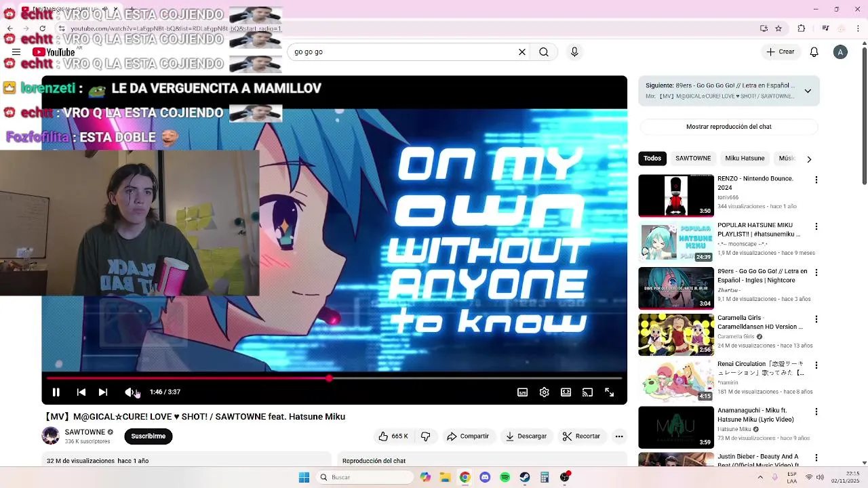868x488 pixels.
Task: Click the taskbar Buscar search box
Action: 366,477
